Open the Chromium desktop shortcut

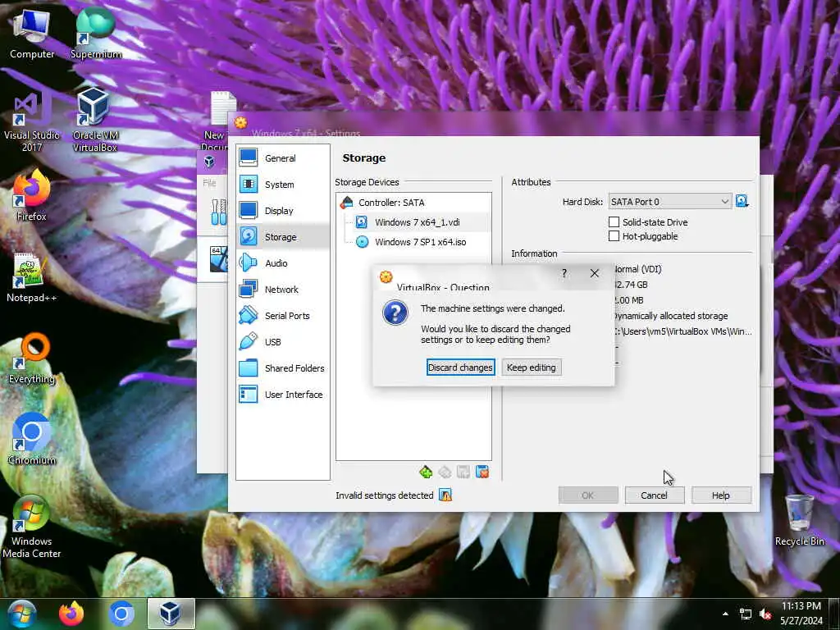pyautogui.click(x=32, y=440)
